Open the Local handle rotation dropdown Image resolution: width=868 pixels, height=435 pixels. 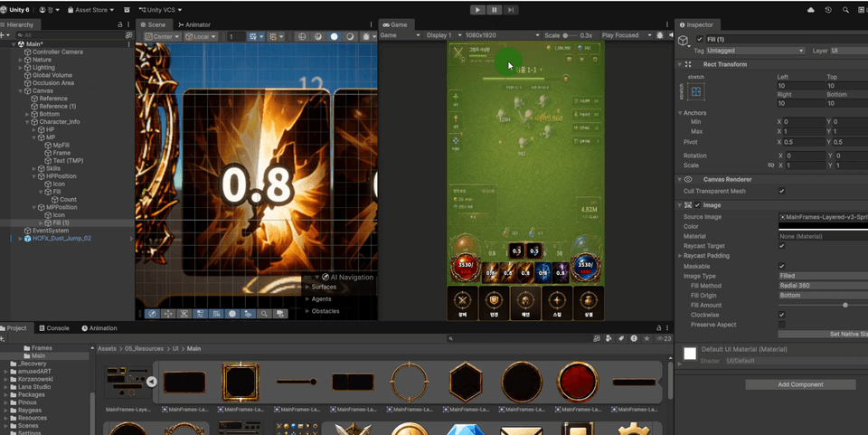[201, 36]
